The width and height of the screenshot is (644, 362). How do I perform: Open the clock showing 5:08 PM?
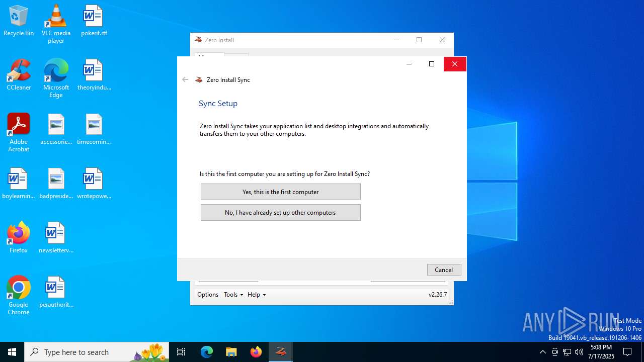click(602, 352)
